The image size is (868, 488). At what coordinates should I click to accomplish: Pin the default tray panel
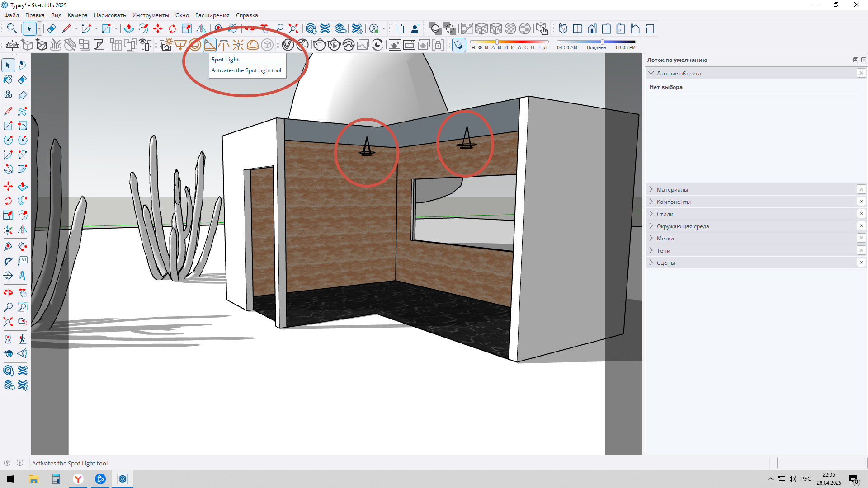[x=855, y=60]
